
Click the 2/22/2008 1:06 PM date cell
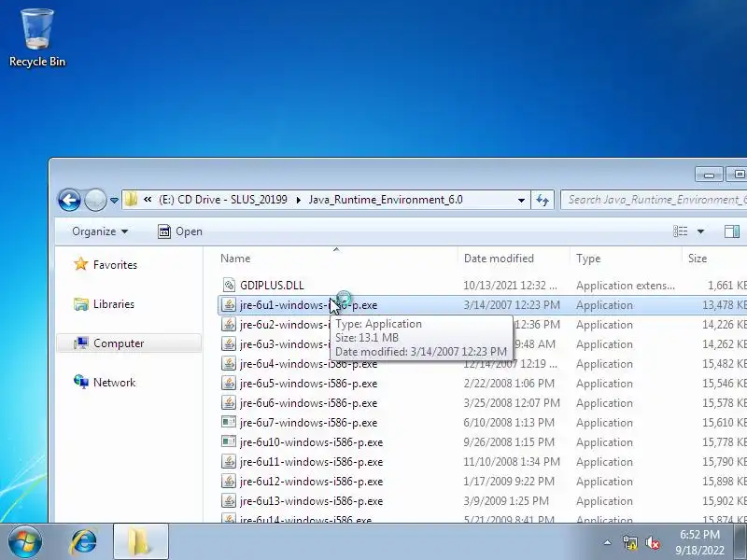509,384
